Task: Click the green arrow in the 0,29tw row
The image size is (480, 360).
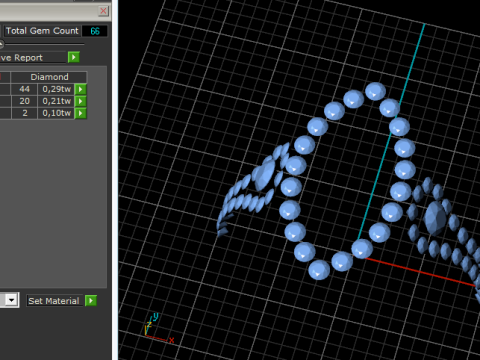Action: click(80, 89)
